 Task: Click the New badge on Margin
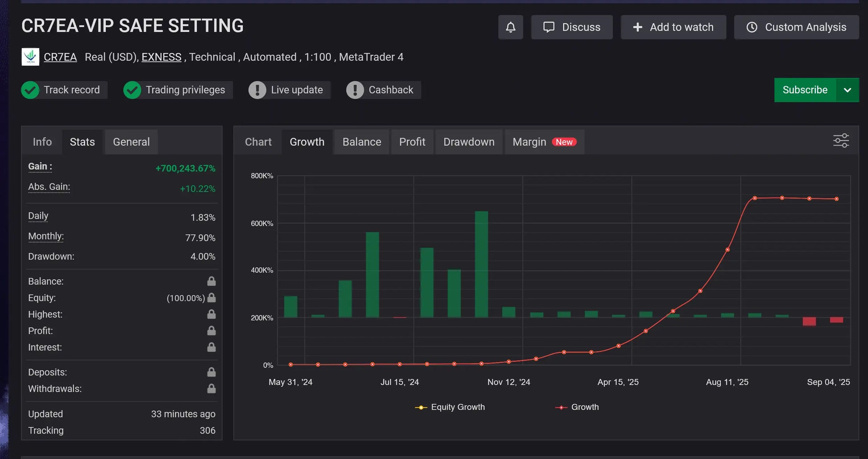pyautogui.click(x=564, y=142)
